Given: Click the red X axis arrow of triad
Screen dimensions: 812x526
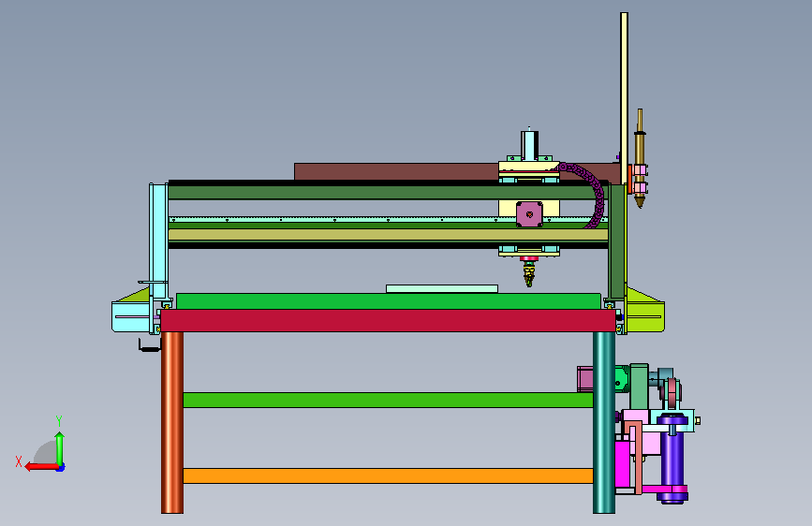Looking at the screenshot, I should pyautogui.click(x=41, y=466).
